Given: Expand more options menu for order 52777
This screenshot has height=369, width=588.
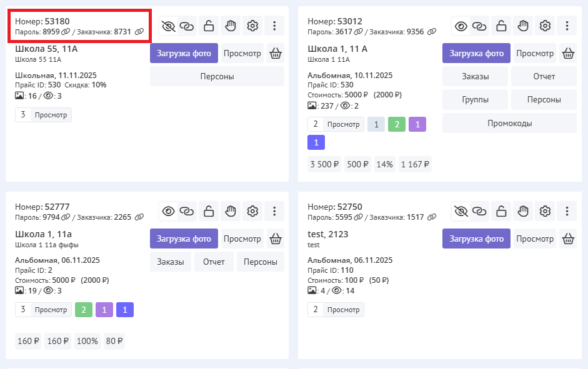Looking at the screenshot, I should pyautogui.click(x=274, y=211).
